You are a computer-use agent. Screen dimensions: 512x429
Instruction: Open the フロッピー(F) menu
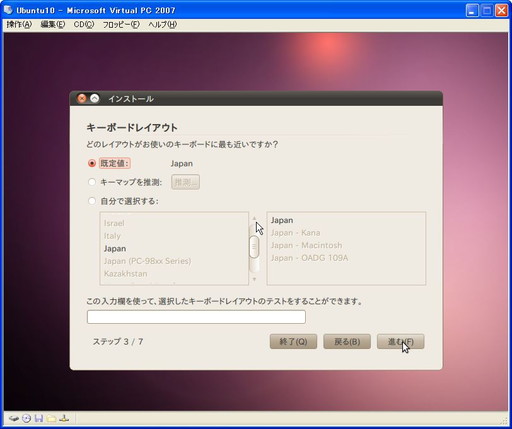point(121,24)
